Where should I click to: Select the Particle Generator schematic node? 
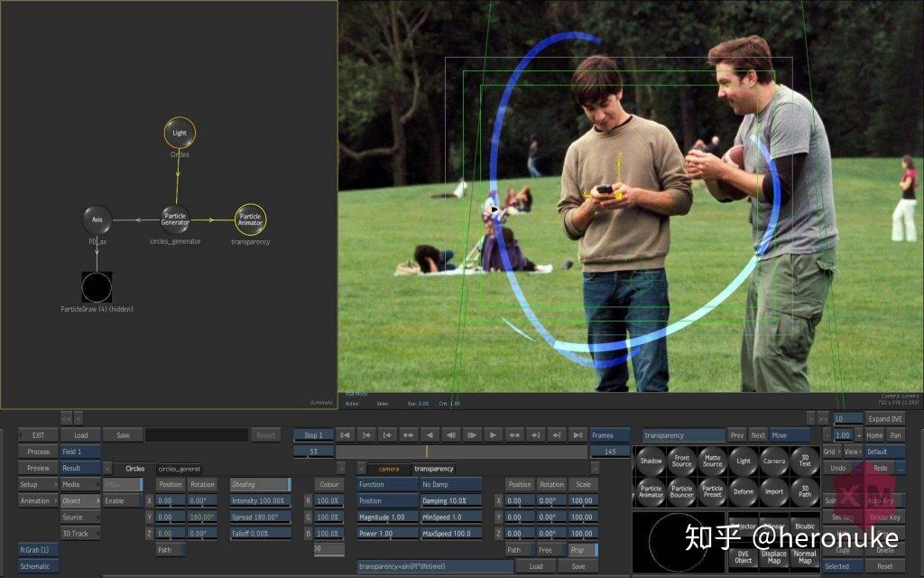tap(175, 219)
